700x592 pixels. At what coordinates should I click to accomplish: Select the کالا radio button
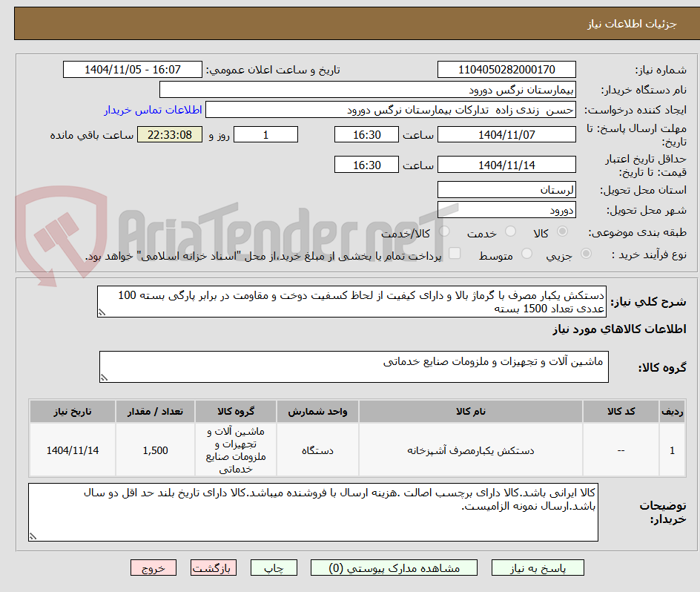(x=563, y=231)
